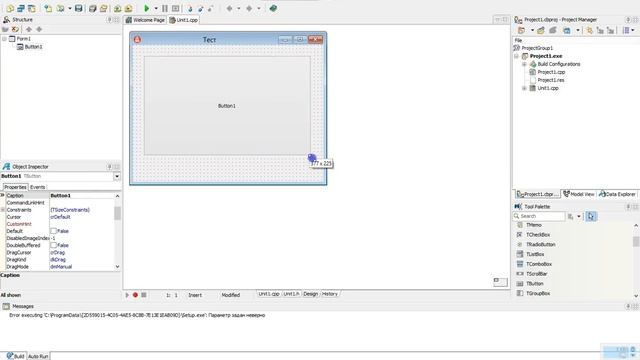Viewport: 640px width, 360px height.
Task: Click the first Project Manager toolbar icon
Action: [x=521, y=31]
